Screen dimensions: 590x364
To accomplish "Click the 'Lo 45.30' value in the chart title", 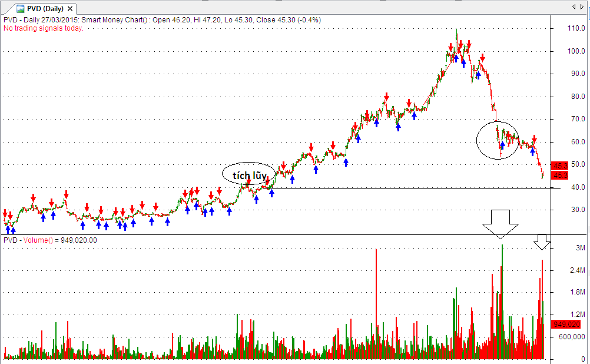I will [x=238, y=20].
